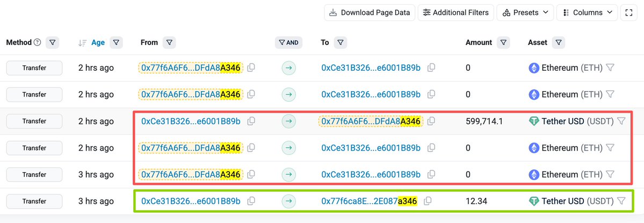The width and height of the screenshot is (644, 223).
Task: Copy To address in first row
Action: coord(431,68)
